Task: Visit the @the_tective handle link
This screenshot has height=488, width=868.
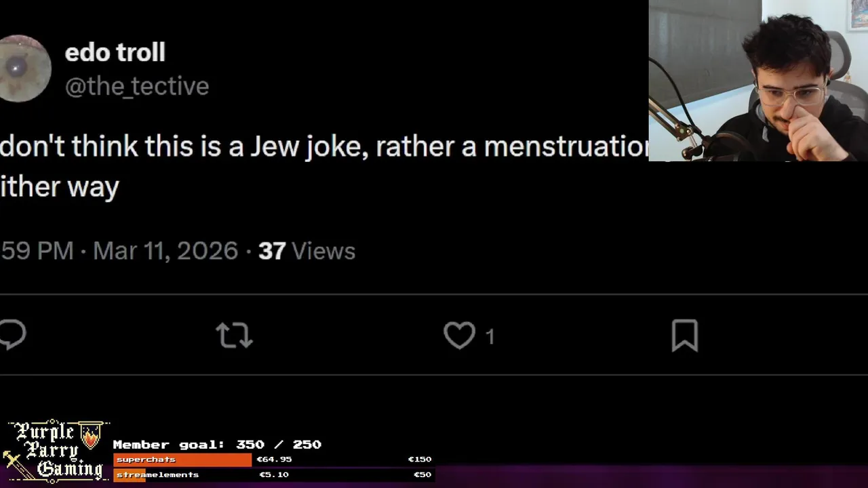Action: pyautogui.click(x=136, y=86)
